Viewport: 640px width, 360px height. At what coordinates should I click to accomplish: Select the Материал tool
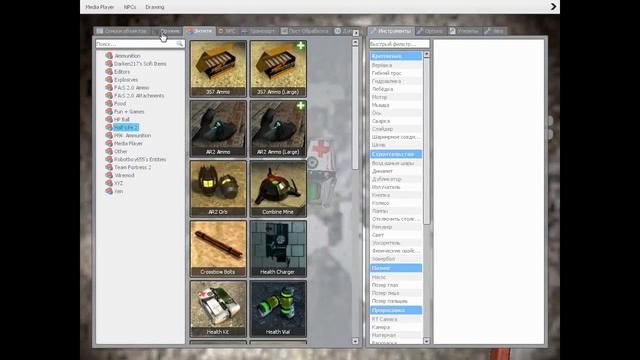tap(396, 335)
